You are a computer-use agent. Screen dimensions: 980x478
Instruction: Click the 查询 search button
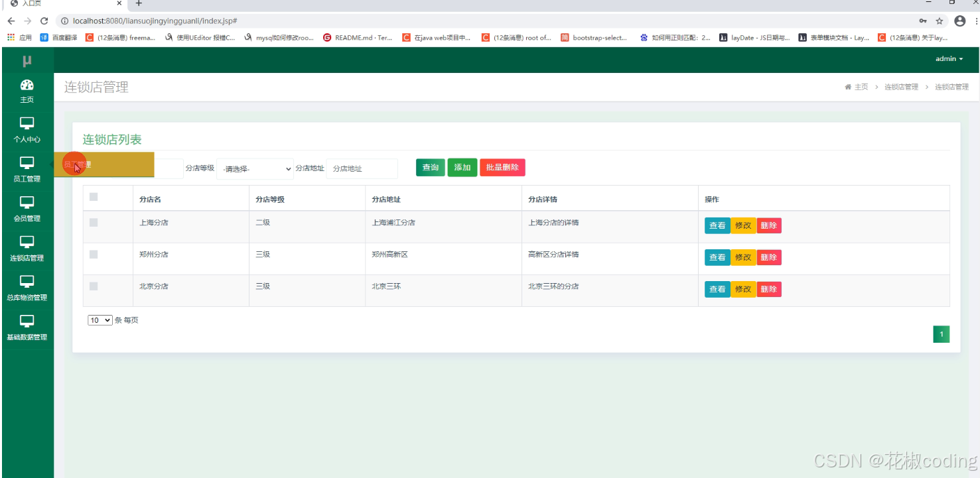(x=431, y=168)
